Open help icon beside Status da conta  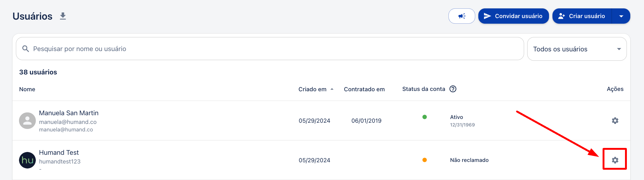(x=453, y=89)
